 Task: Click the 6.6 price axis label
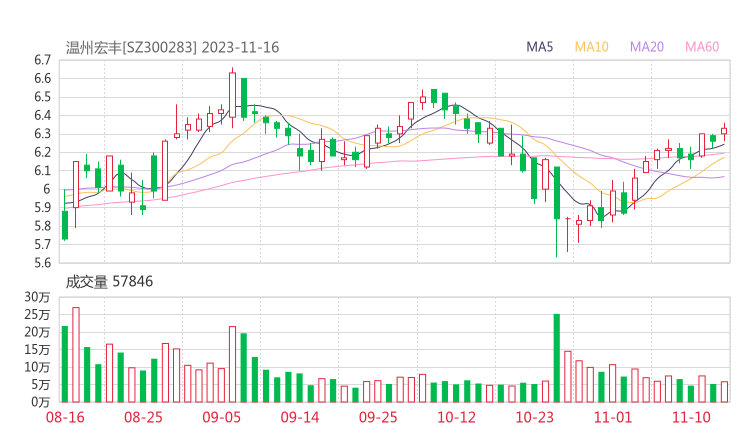click(42, 78)
